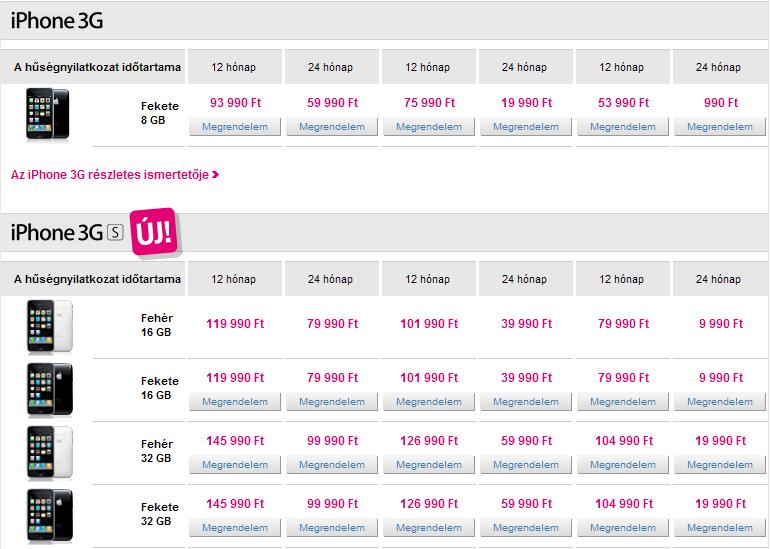Order Fehér 32 GB at 145 990 Ft

coord(235,465)
